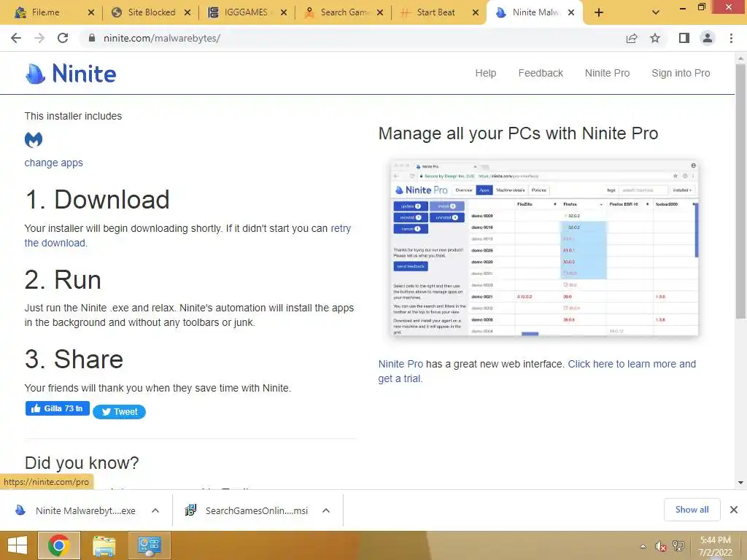The width and height of the screenshot is (747, 560).
Task: Click Sign into Pro
Action: tap(681, 73)
